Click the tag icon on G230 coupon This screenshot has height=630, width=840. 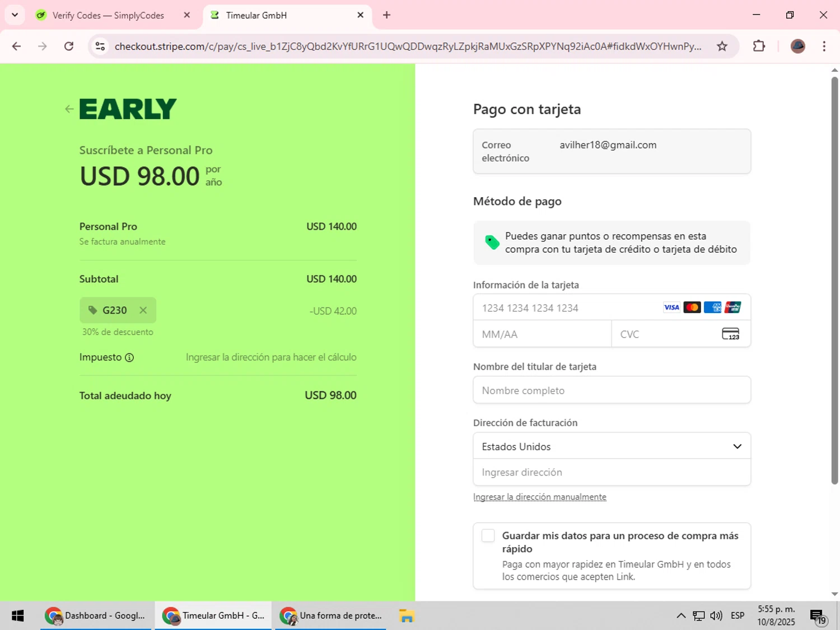pos(93,310)
